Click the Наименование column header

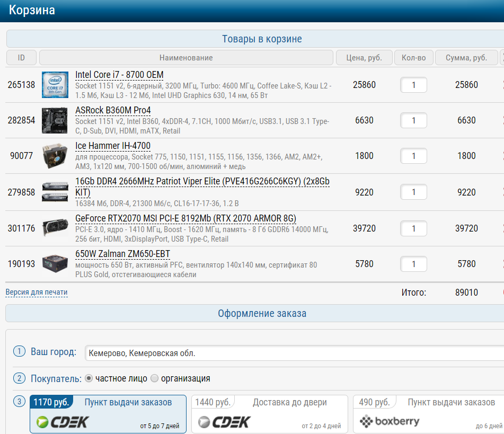[186, 58]
